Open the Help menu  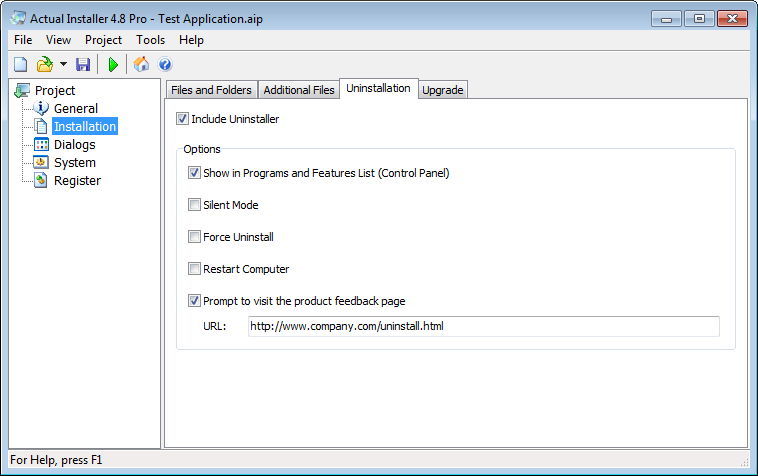pos(191,40)
